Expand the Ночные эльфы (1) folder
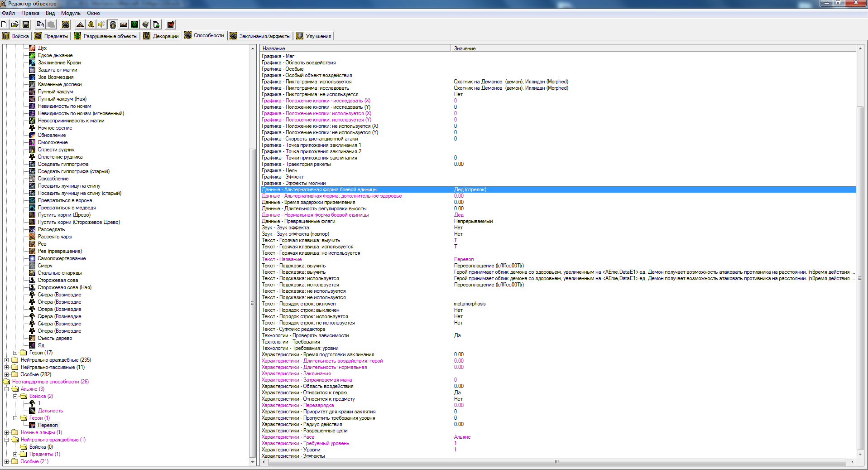Viewport: 868px width, 470px height. tap(7, 432)
